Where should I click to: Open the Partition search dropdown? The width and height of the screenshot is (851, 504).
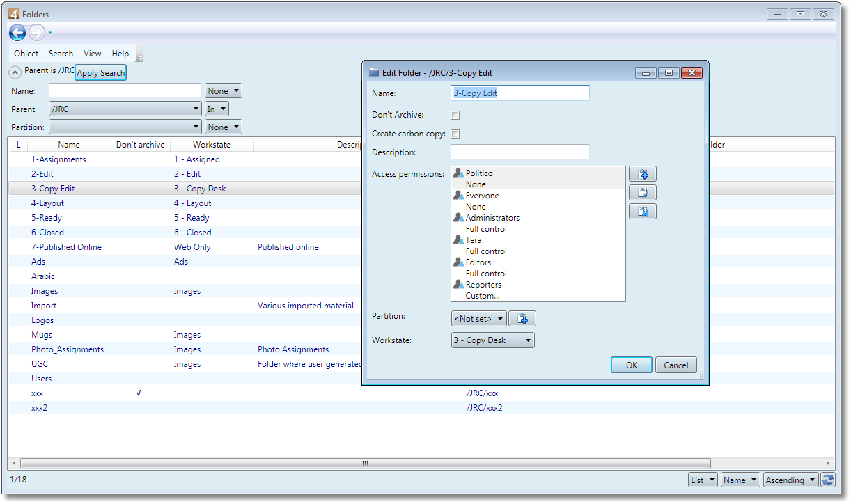click(x=125, y=127)
